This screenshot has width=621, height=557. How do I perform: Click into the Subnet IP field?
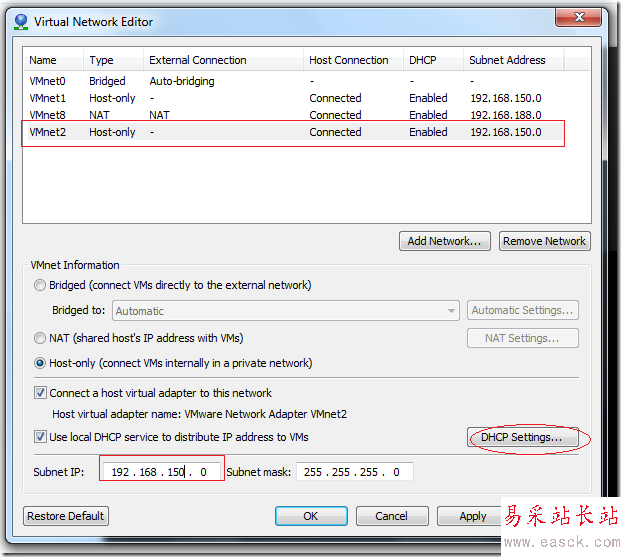[x=162, y=472]
